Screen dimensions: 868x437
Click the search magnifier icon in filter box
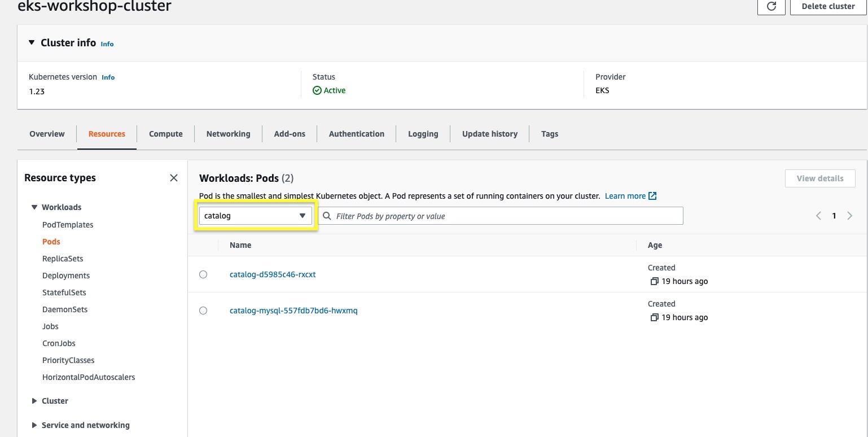click(x=327, y=216)
